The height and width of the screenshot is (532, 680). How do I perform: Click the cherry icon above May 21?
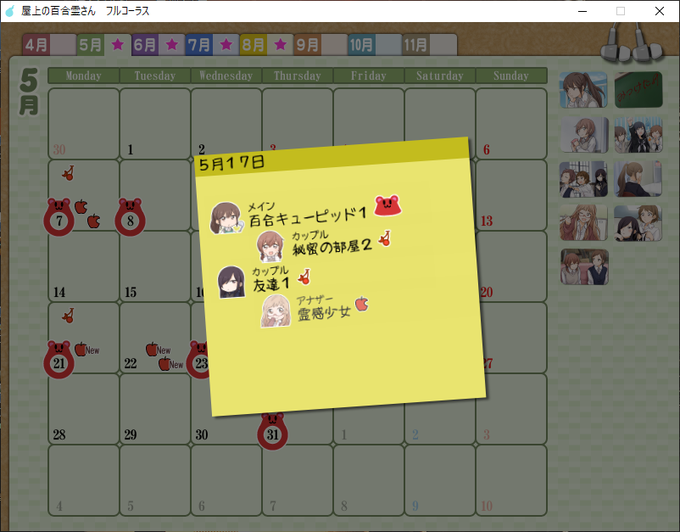tap(68, 316)
